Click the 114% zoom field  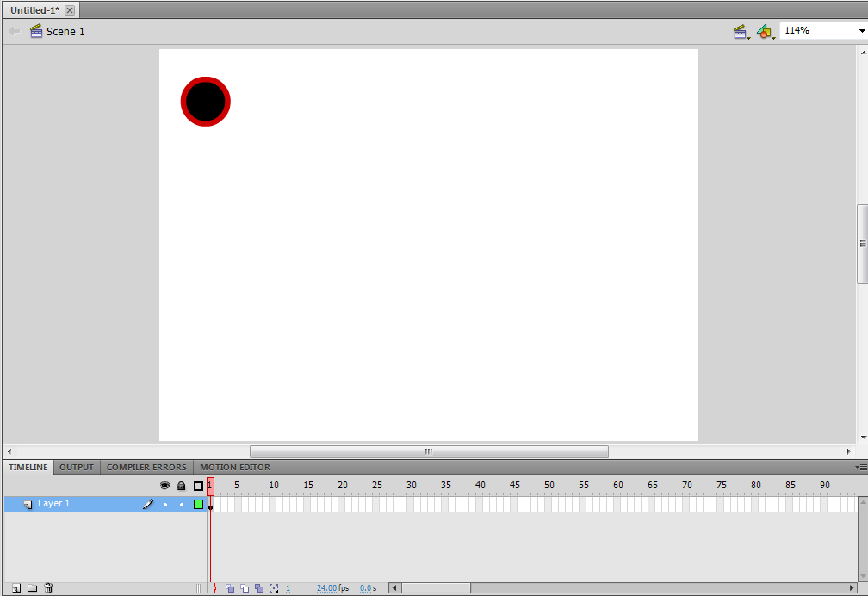pos(818,30)
